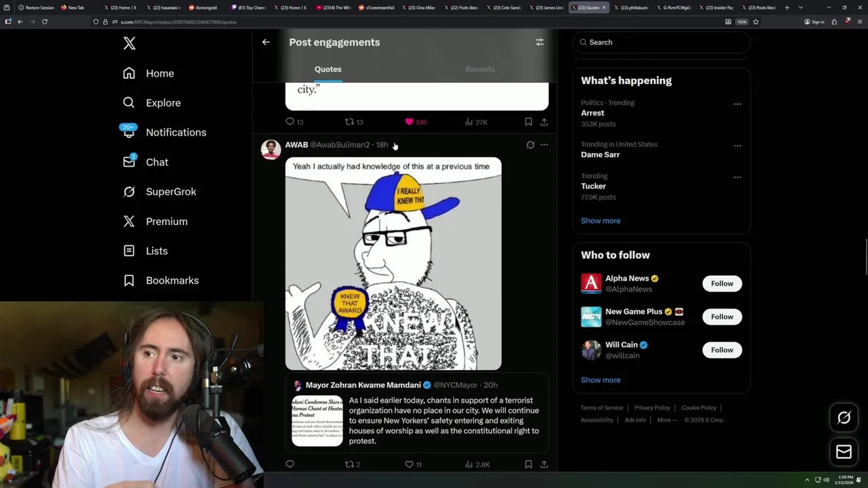Screen dimensions: 868x488
Task: Switch to the Asmongold browser tab
Action: 205,7
